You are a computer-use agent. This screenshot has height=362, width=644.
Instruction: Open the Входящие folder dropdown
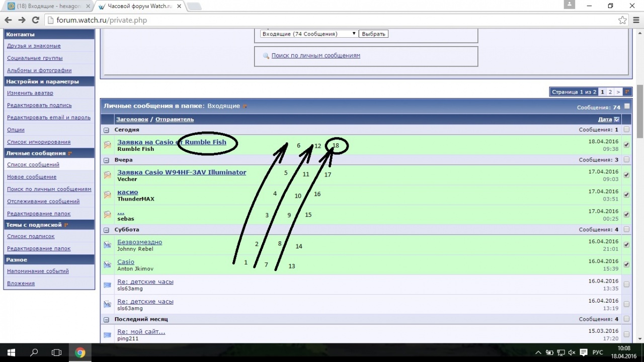click(x=308, y=34)
